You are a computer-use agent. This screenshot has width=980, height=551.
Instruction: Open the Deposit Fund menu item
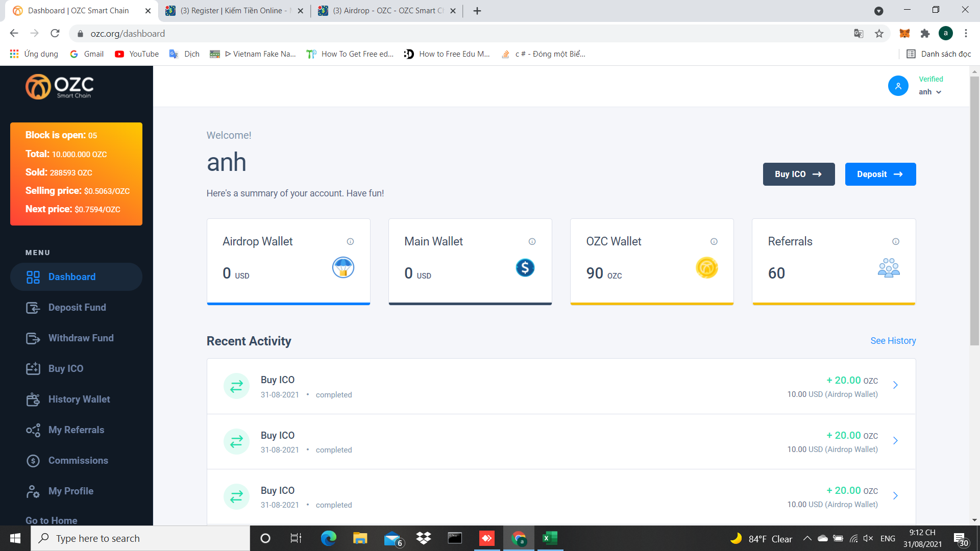(x=76, y=307)
